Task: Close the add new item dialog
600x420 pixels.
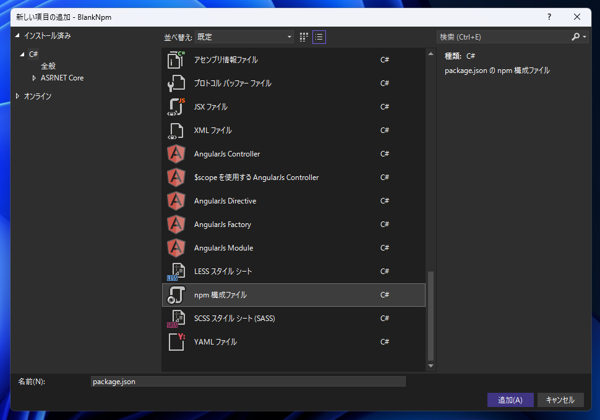Action: (577, 17)
